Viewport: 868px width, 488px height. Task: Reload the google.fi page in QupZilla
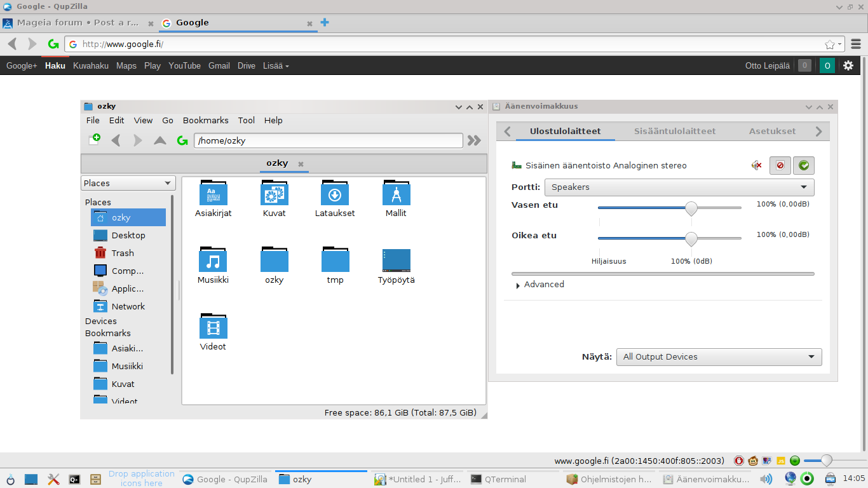[53, 44]
